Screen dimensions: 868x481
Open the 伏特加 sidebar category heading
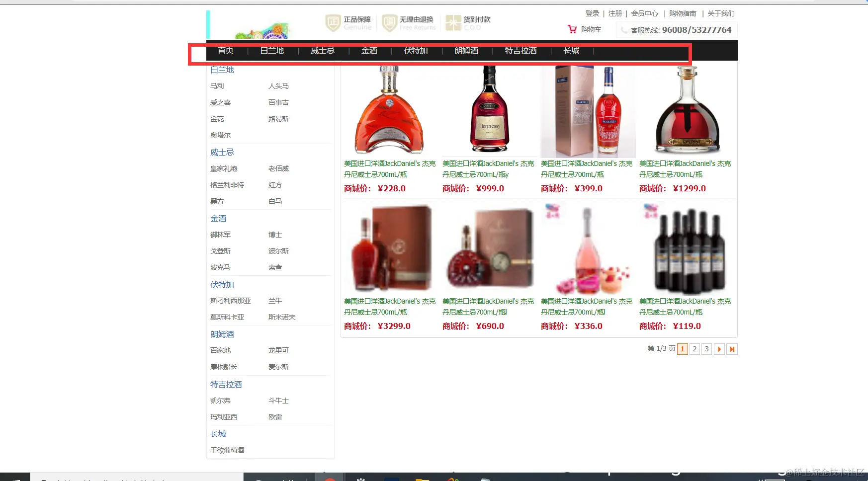[x=222, y=285]
